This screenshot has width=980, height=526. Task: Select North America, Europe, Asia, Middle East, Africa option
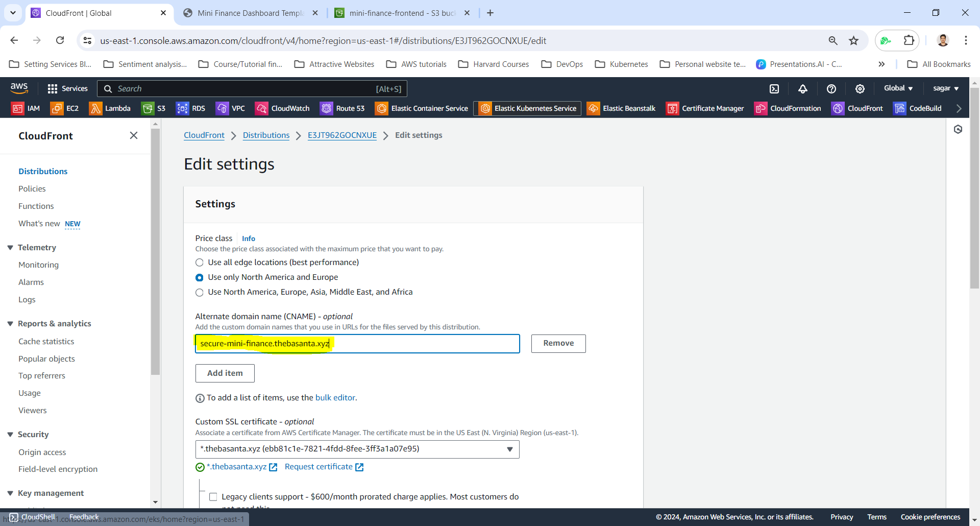pyautogui.click(x=200, y=292)
